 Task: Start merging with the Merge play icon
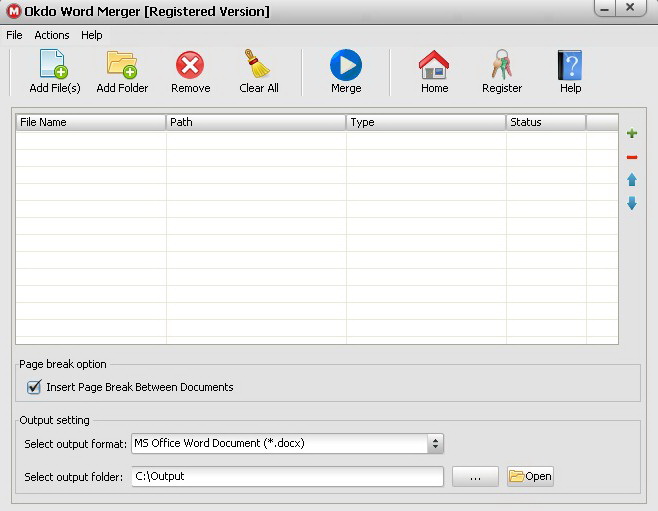click(x=346, y=65)
